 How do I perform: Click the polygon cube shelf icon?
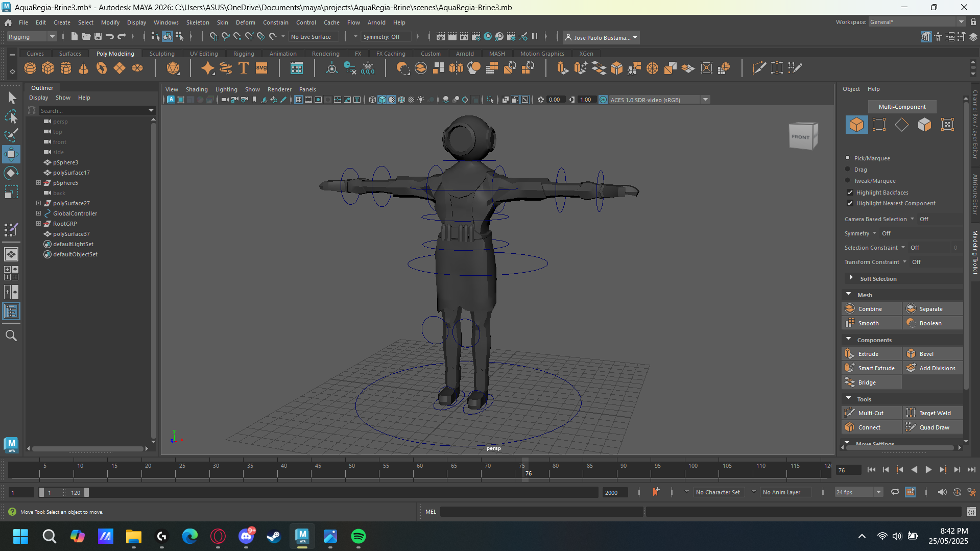(x=48, y=68)
